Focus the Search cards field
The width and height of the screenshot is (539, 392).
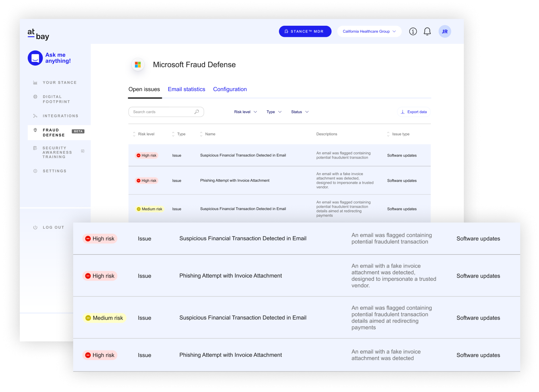tap(166, 112)
